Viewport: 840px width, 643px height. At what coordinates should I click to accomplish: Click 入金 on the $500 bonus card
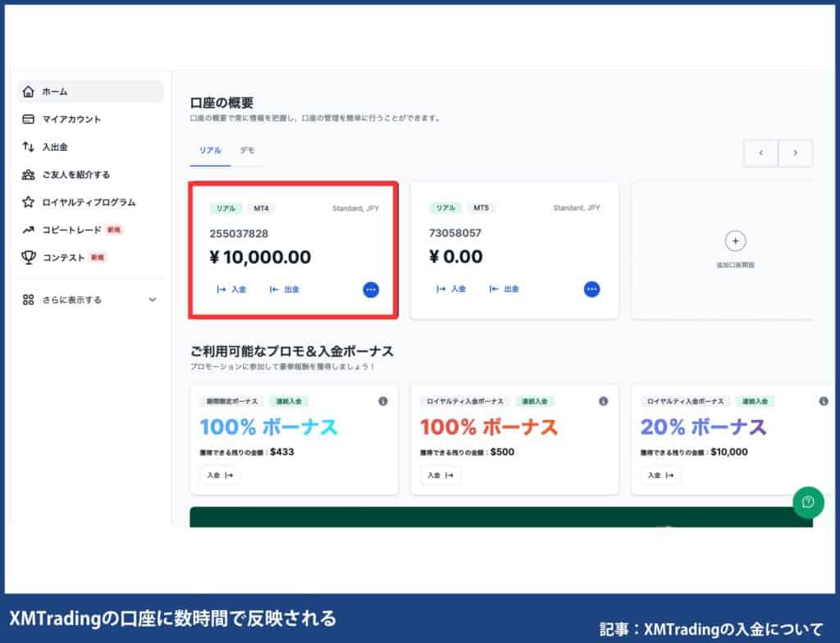441,476
